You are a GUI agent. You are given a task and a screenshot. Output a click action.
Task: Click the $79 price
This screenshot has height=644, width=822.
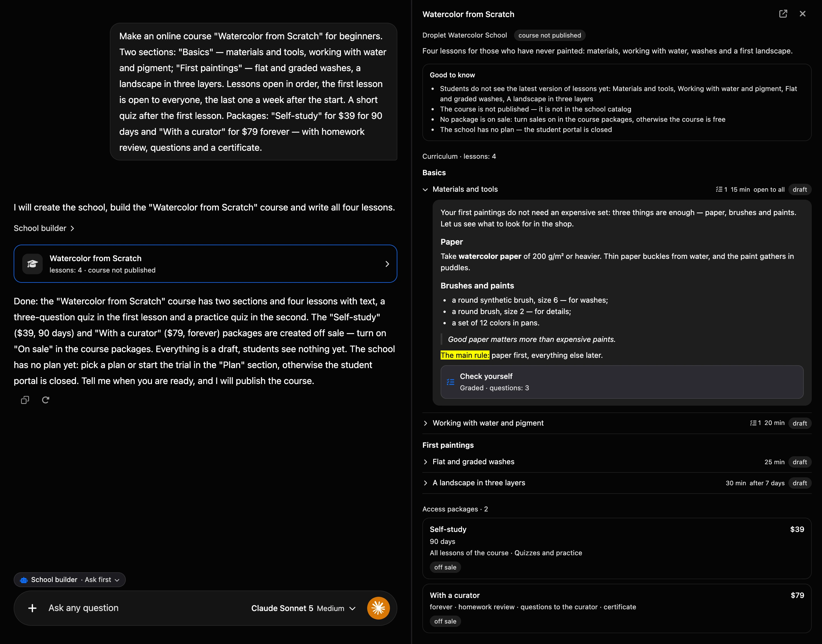pos(797,595)
